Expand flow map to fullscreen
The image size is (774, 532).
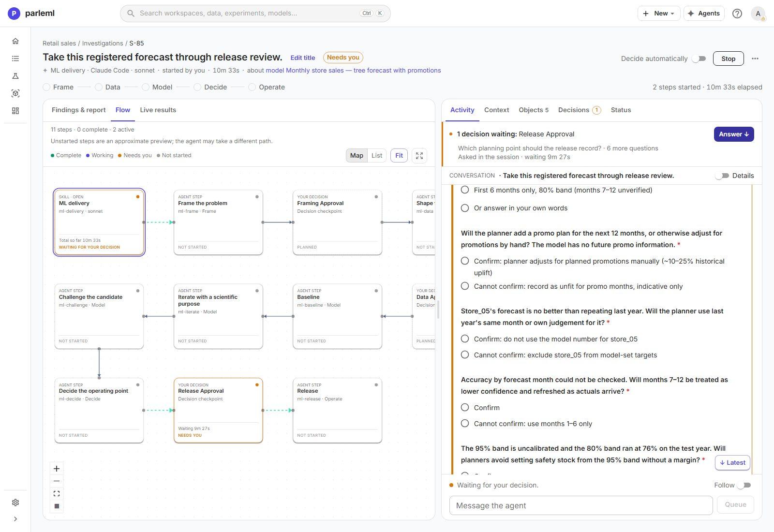[419, 156]
